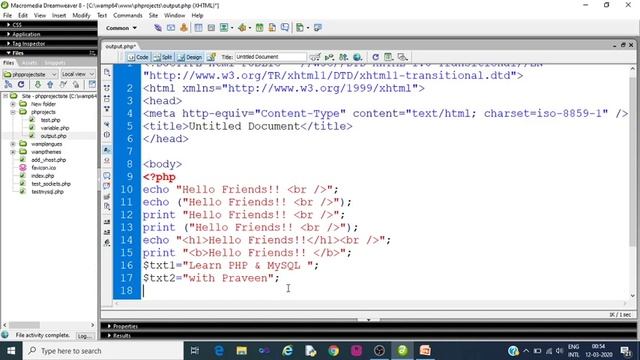Open the Local view dropdown
The height and width of the screenshot is (360, 640).
(78, 74)
